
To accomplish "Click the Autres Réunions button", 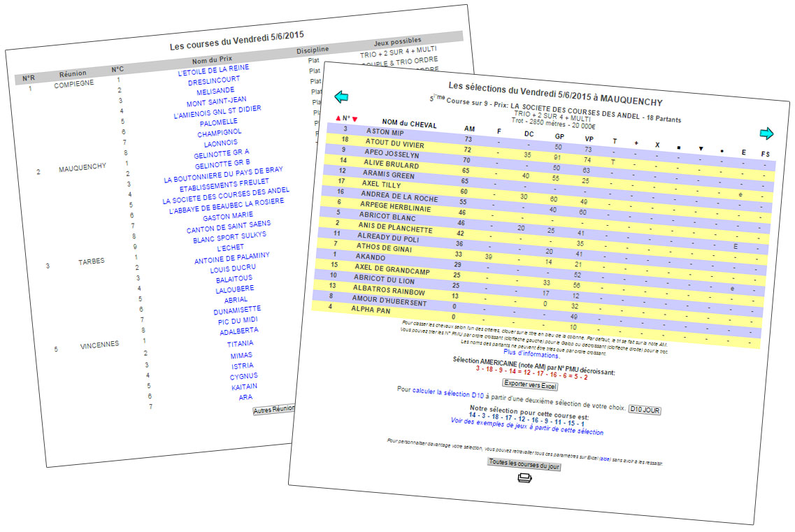I will pyautogui.click(x=274, y=410).
